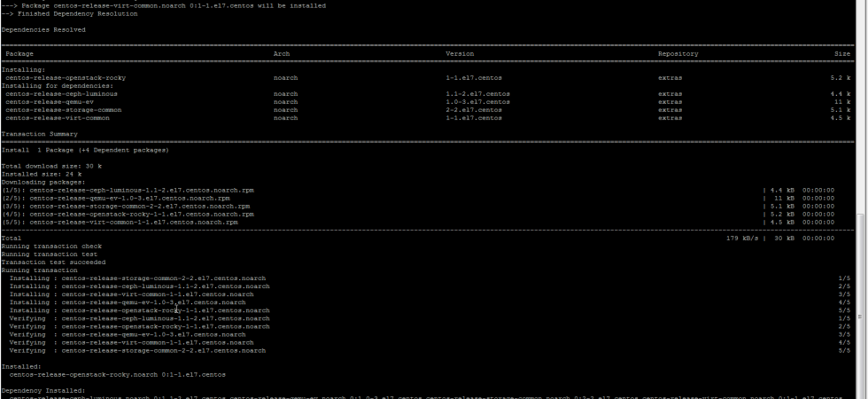Click the 'Verifying : centos-release-qemu-ev' line
The image size is (868, 399).
pyautogui.click(x=128, y=335)
